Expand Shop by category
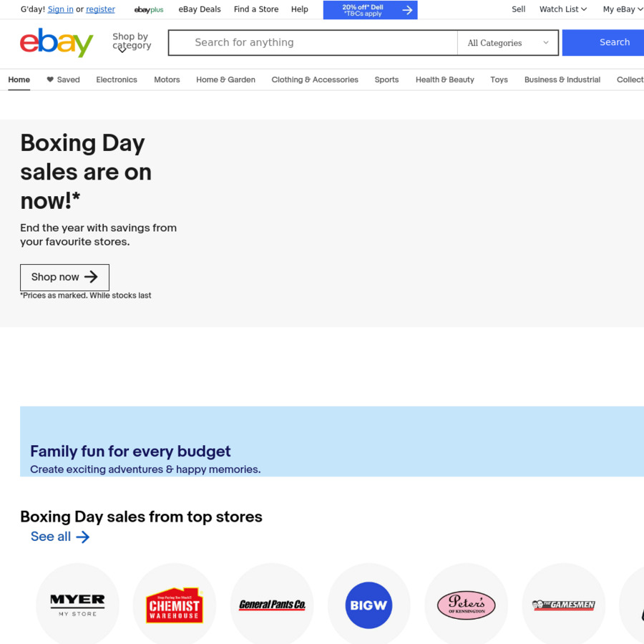644x644 pixels. click(x=131, y=43)
